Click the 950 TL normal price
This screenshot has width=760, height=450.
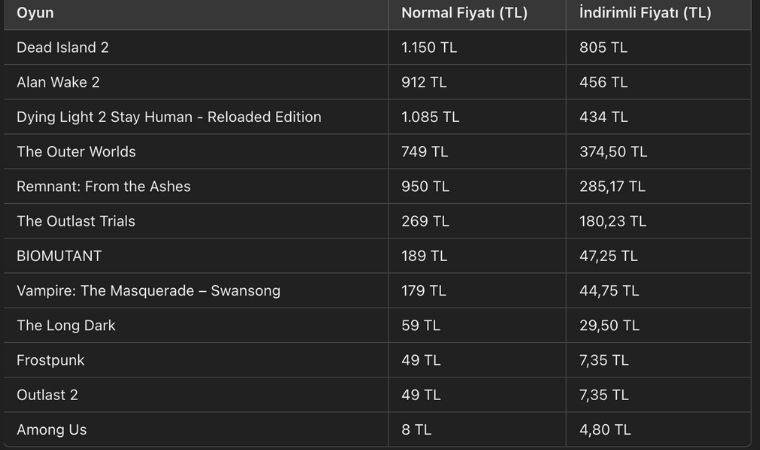425,186
